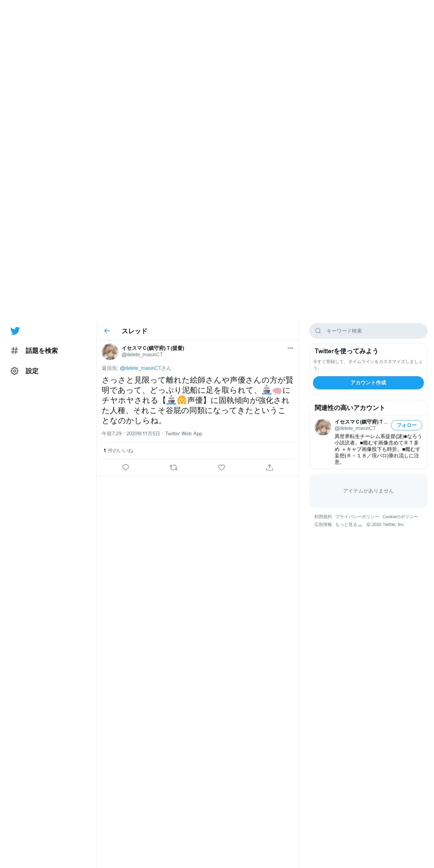Expand もっと見る in the footer
This screenshot has width=434, height=868.
(x=349, y=524)
